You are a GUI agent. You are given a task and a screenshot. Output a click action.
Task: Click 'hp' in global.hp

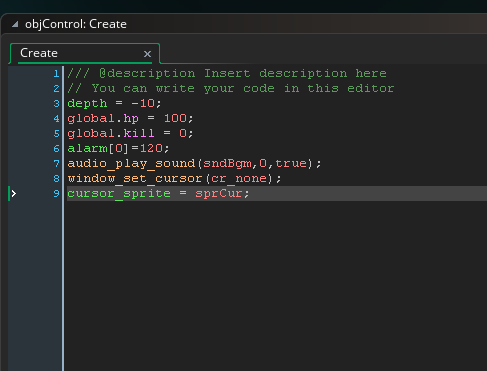[x=131, y=119]
